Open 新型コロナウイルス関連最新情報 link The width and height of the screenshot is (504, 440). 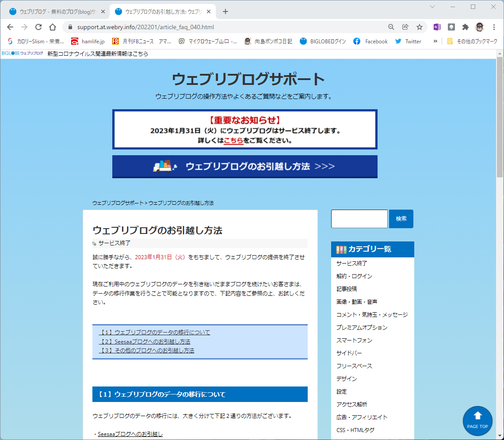[x=98, y=54]
